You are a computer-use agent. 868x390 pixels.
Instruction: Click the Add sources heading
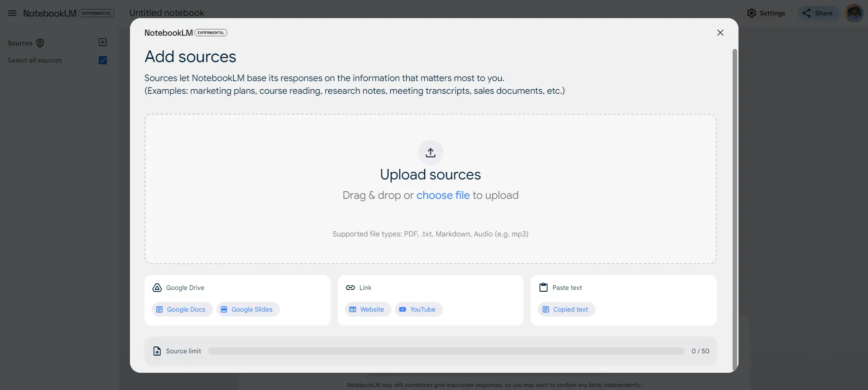pyautogui.click(x=190, y=57)
